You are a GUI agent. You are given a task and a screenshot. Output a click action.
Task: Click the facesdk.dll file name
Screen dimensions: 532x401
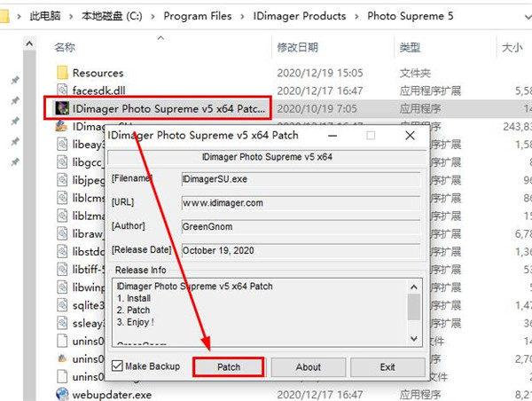click(x=98, y=90)
